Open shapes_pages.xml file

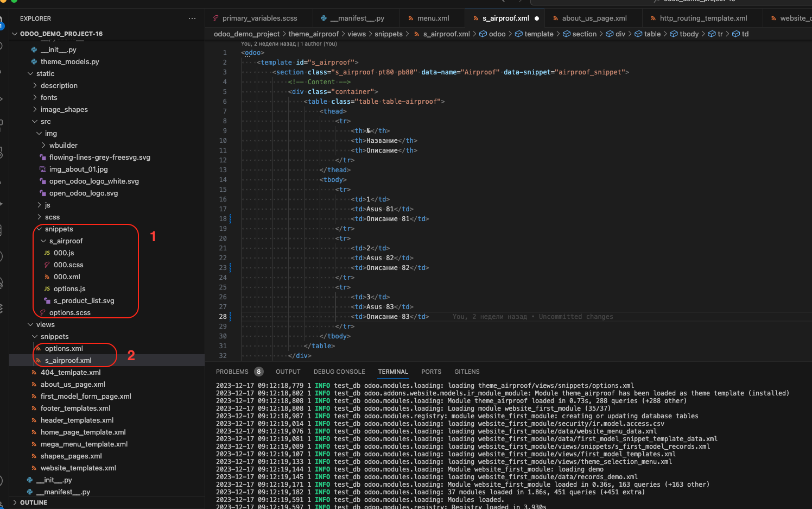(71, 456)
